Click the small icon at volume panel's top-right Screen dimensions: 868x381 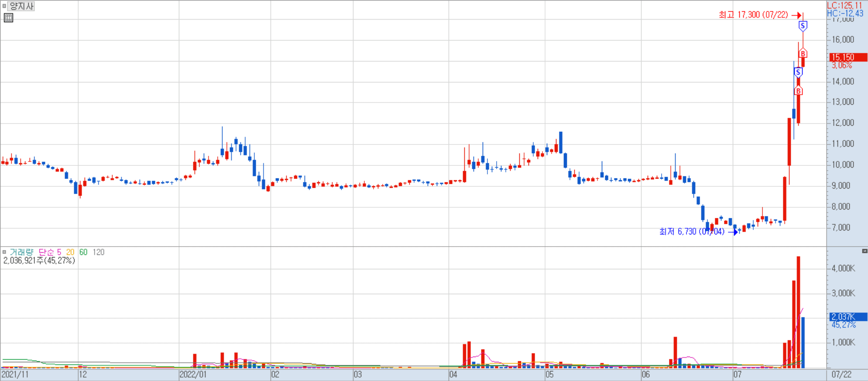(x=865, y=251)
